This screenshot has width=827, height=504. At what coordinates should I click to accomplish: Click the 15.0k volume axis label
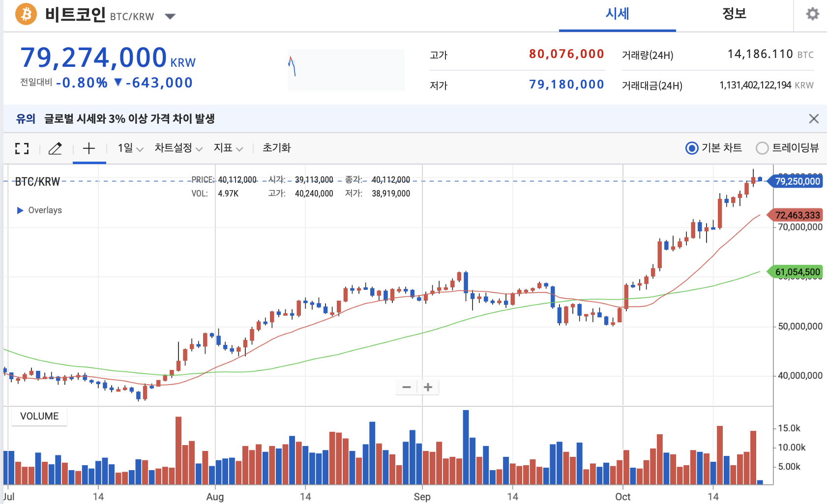click(x=789, y=428)
